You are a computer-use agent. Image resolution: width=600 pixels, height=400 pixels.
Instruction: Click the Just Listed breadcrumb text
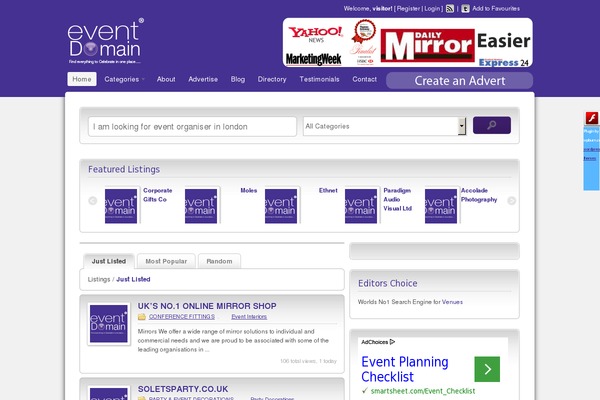(133, 279)
